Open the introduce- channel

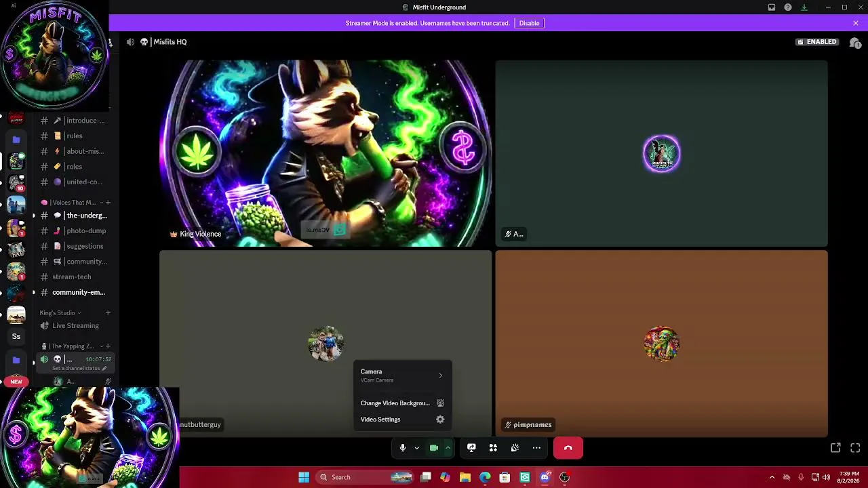(75, 121)
